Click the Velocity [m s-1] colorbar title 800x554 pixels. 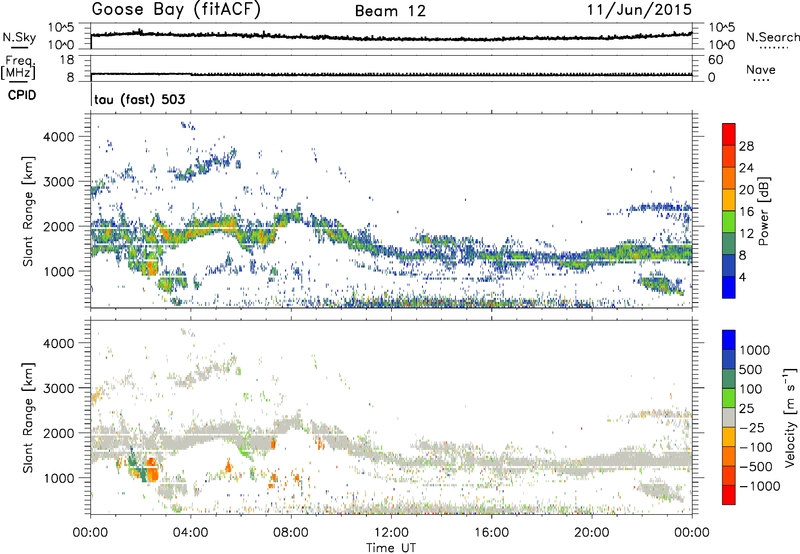tap(790, 417)
